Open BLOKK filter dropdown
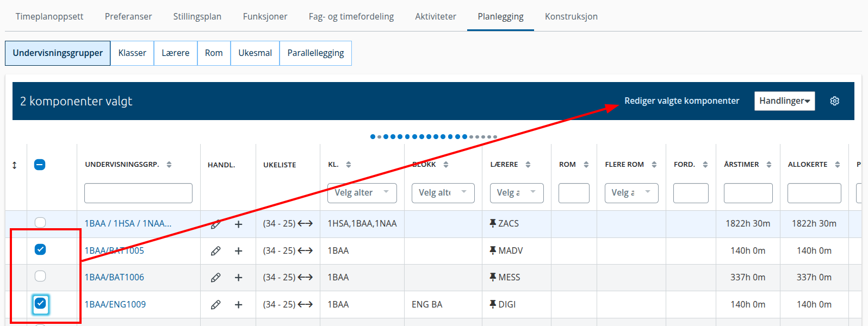868x326 pixels. [x=443, y=193]
